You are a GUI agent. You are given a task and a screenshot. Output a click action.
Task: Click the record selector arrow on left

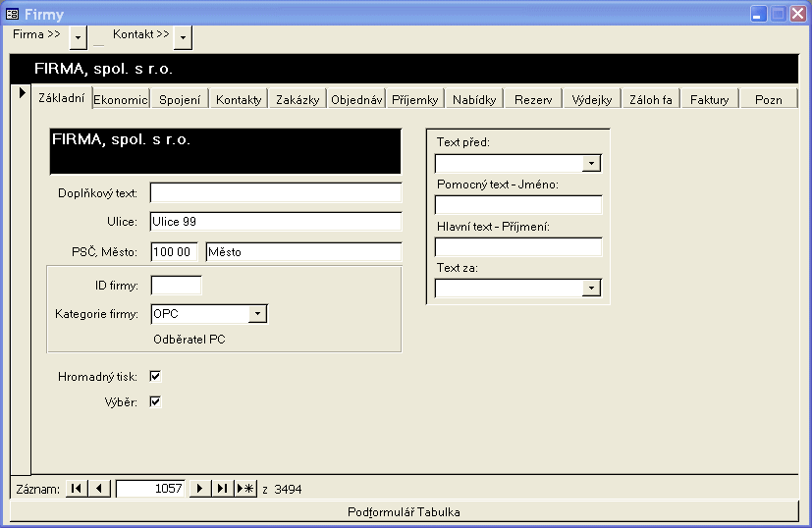click(x=21, y=93)
